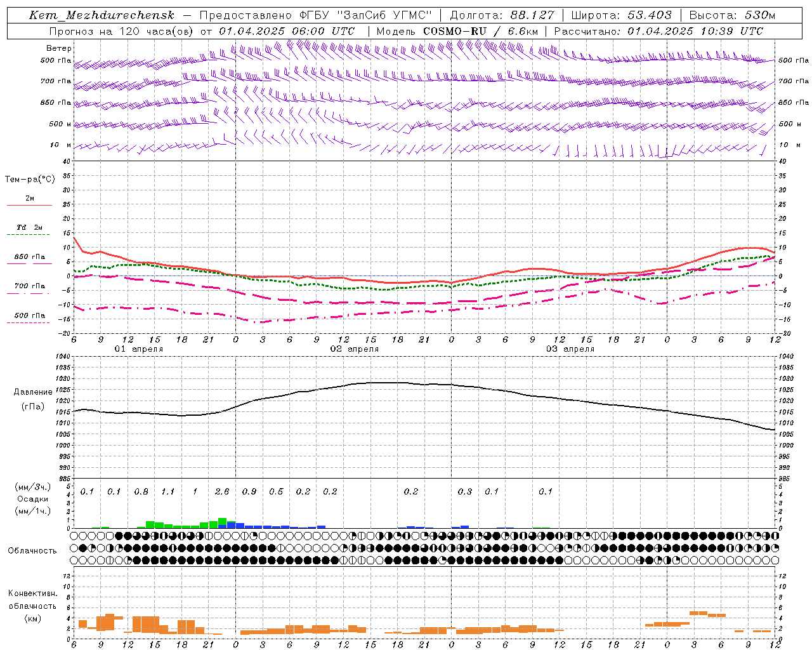
Task: Click the 'Давление' pressure panel label
Action: pyautogui.click(x=33, y=392)
